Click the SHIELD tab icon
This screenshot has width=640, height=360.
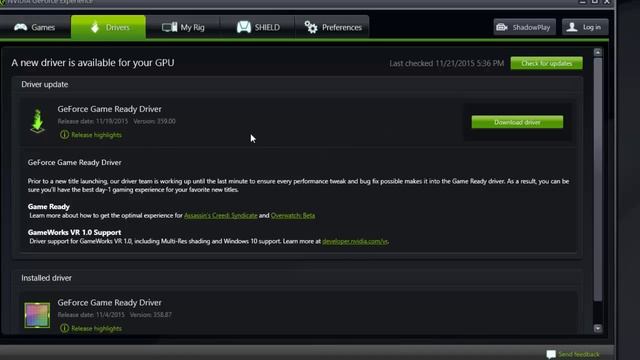(x=244, y=27)
